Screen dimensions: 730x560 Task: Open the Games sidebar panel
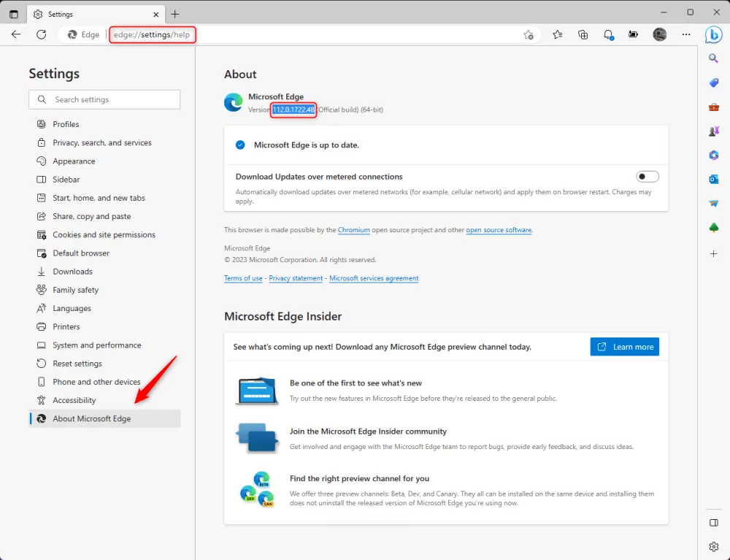713,130
